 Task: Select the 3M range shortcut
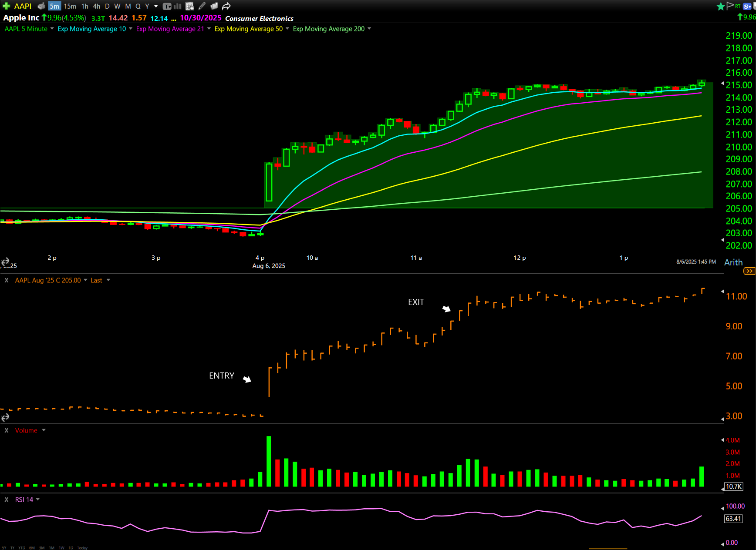point(42,548)
